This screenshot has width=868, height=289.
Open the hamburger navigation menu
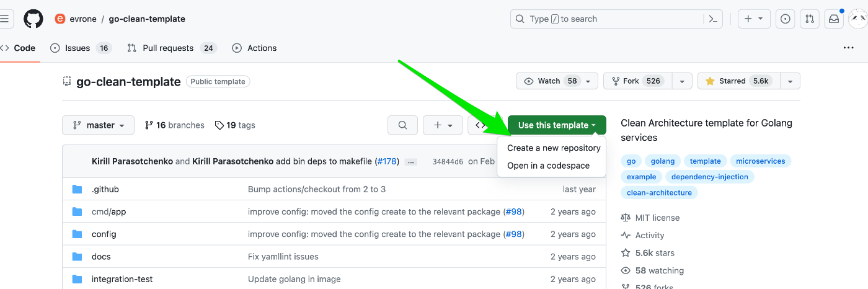pyautogui.click(x=4, y=19)
